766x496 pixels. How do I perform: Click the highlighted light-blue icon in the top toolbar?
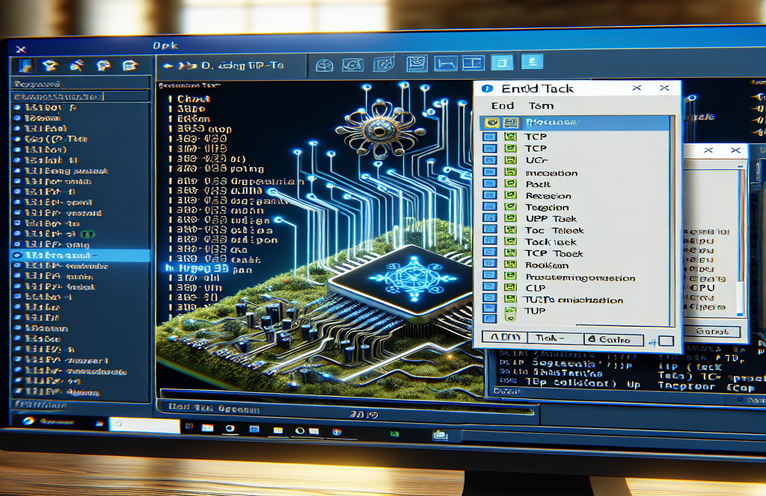[x=503, y=64]
